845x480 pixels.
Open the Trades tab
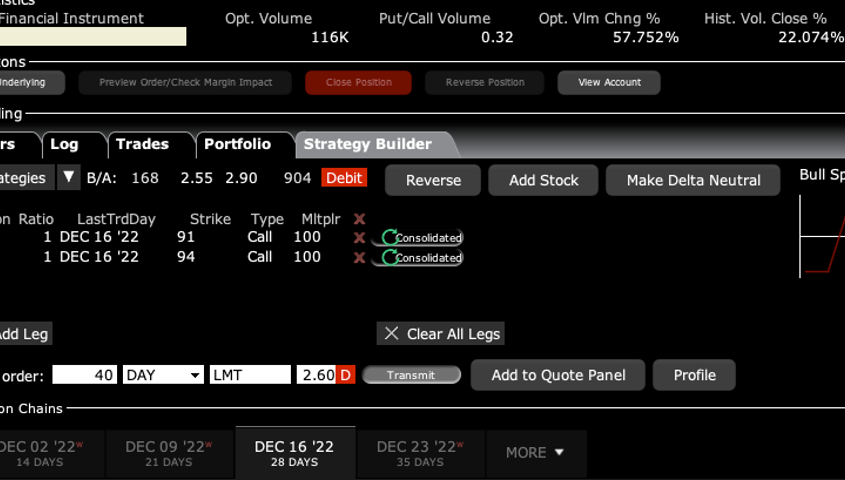142,144
